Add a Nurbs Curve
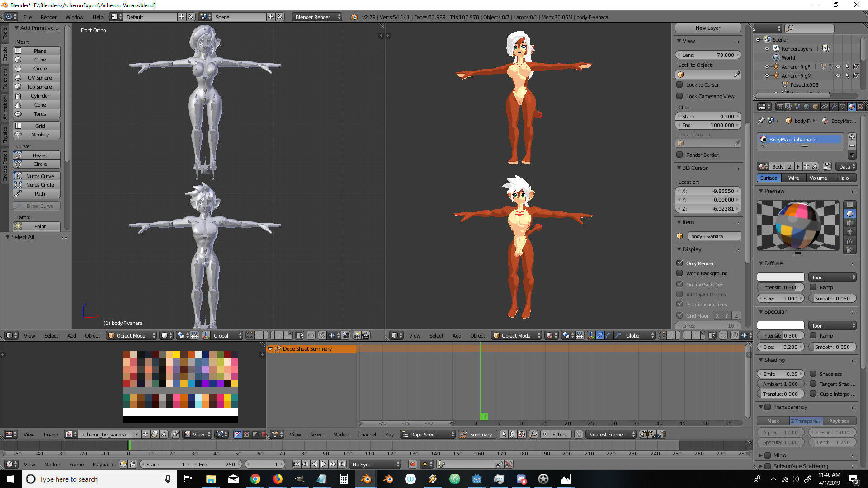The height and width of the screenshot is (488, 868). click(37, 176)
